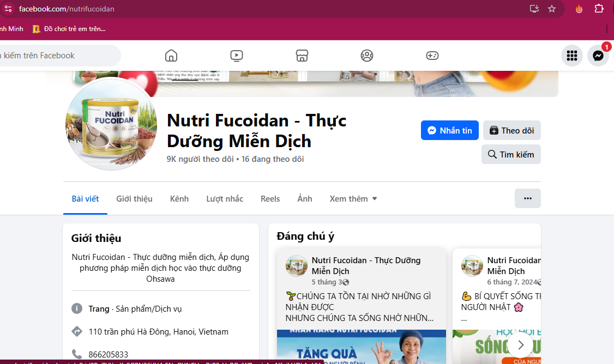Open Groups icon in top bar
This screenshot has width=614, height=364.
pos(367,56)
